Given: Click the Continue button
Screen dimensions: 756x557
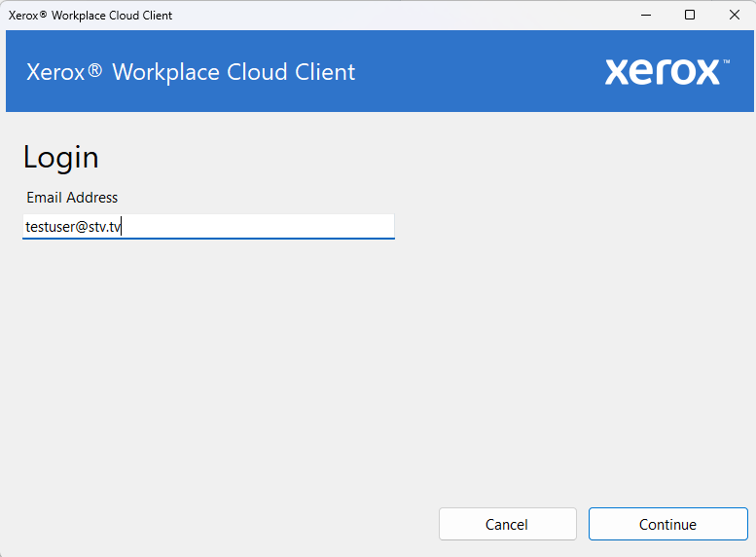Looking at the screenshot, I should point(667,524).
